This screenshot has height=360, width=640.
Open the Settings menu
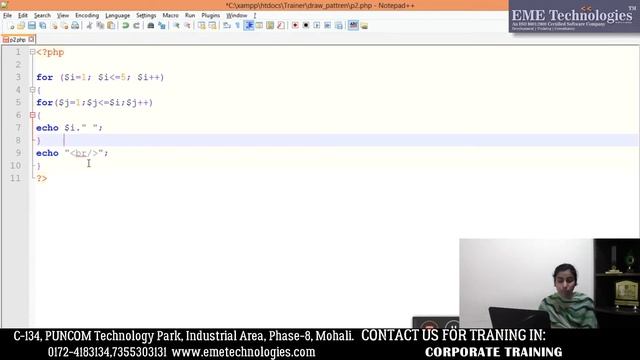pos(146,16)
